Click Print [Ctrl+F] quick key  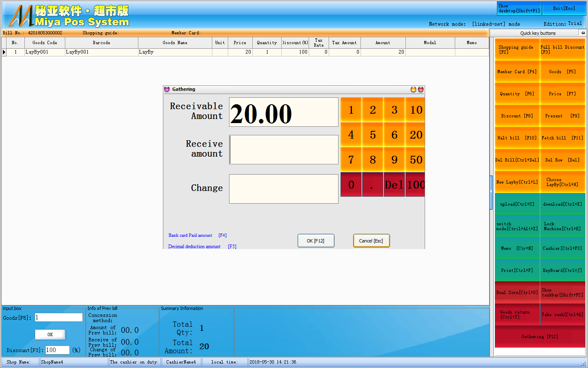[x=517, y=270]
